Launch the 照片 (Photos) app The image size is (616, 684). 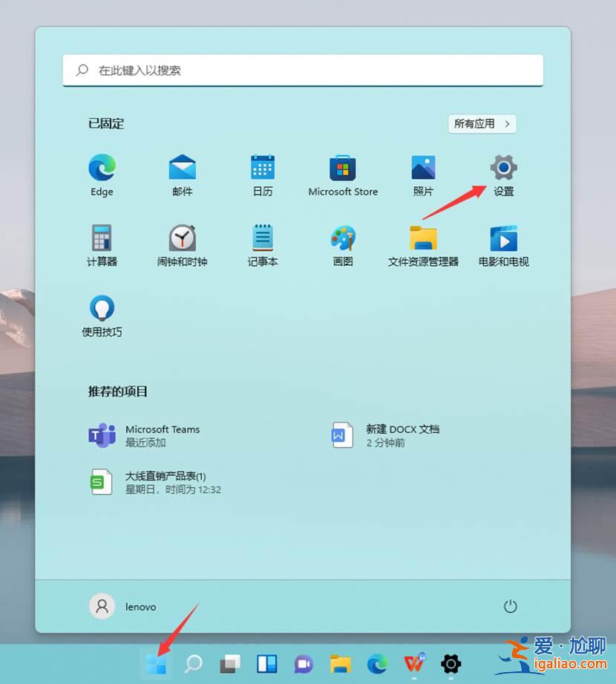coord(422,167)
